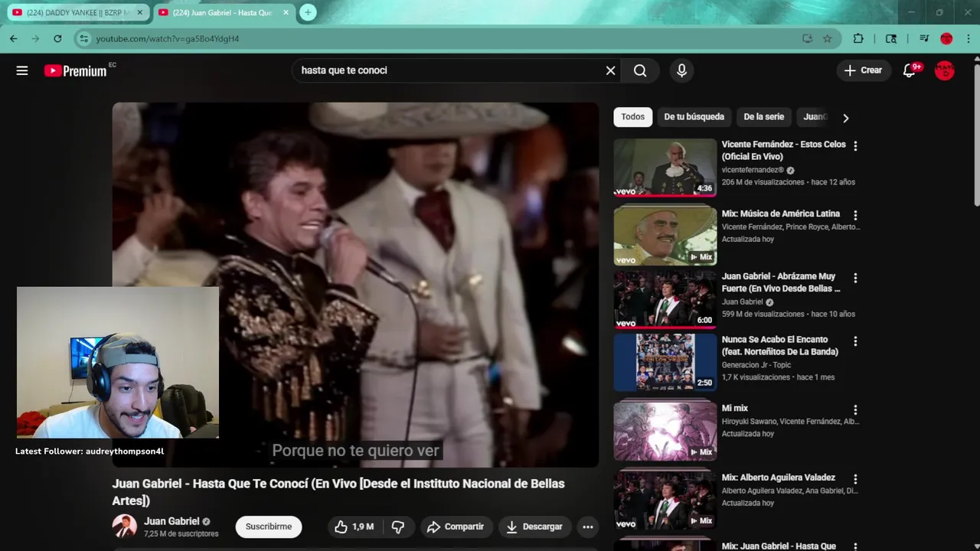Select the De la serie chip

coord(763,117)
